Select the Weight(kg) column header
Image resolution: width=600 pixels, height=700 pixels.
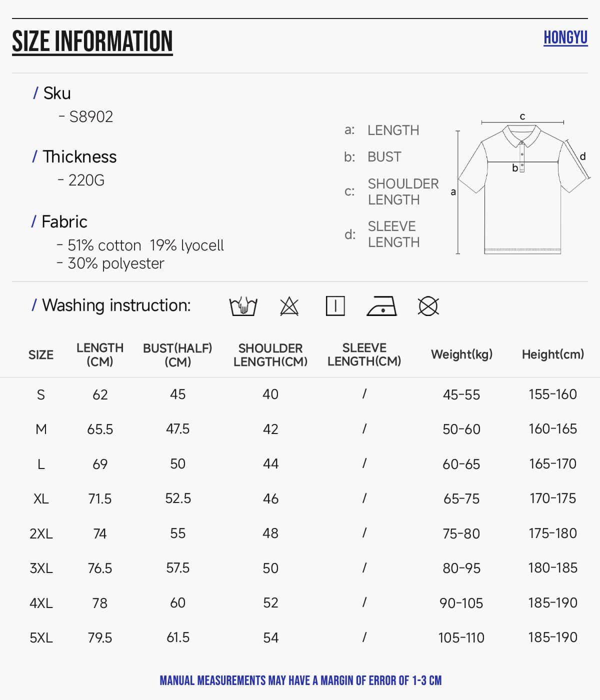(x=462, y=354)
